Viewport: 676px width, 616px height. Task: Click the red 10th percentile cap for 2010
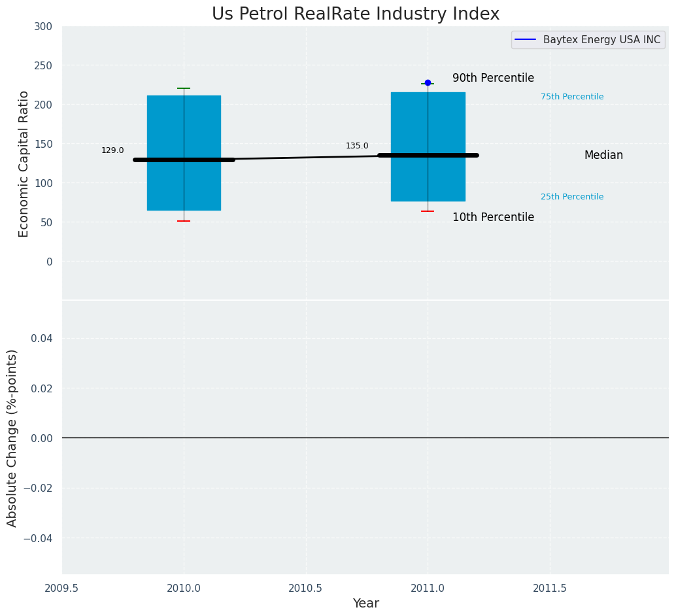pos(184,221)
